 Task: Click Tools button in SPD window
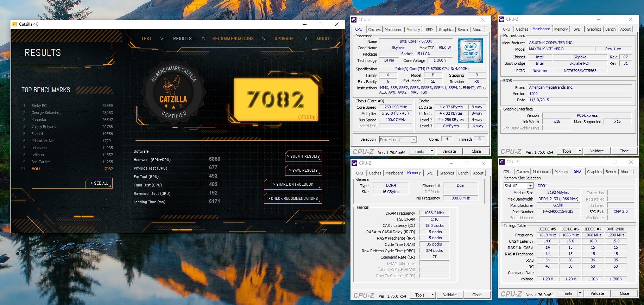point(567,293)
